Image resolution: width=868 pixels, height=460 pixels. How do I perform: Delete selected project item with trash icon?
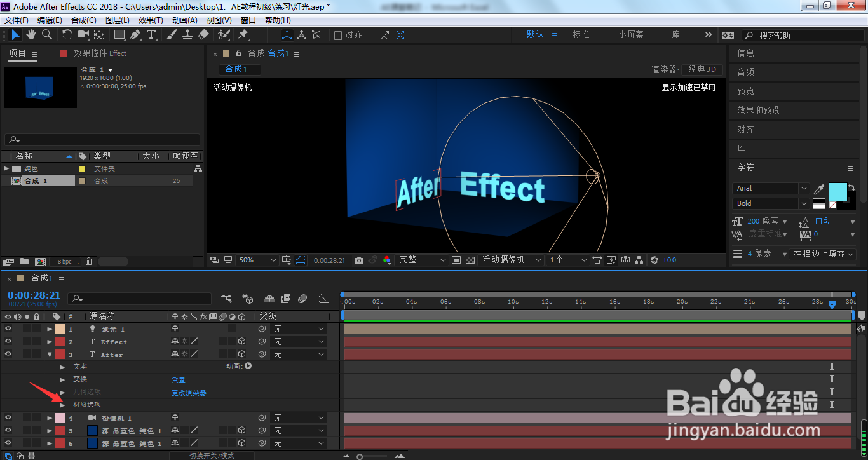pos(88,261)
